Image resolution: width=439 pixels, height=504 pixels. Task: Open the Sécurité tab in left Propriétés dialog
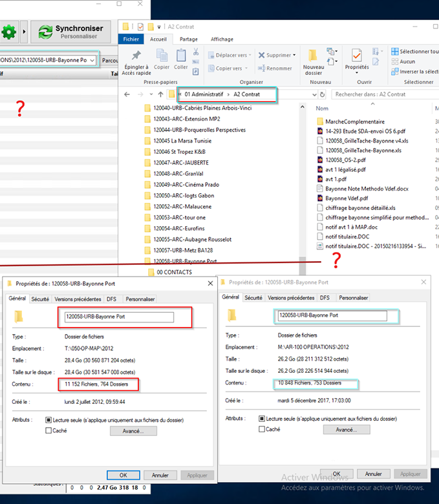(x=40, y=299)
